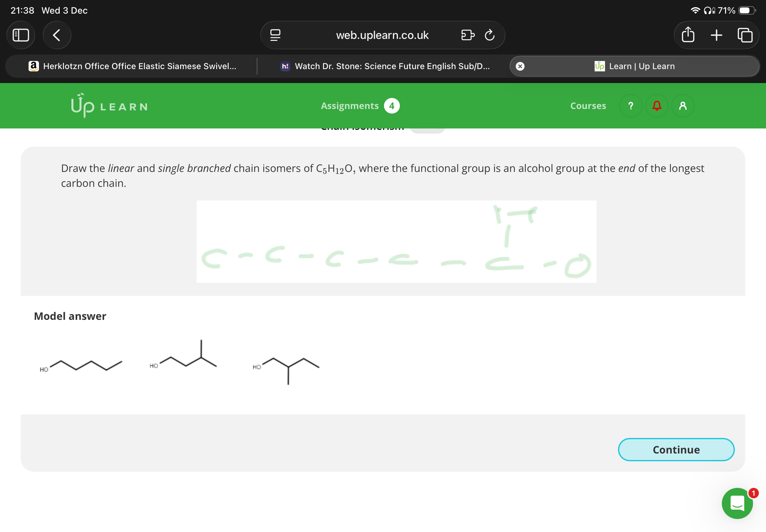Viewport: 766px width, 532px height.
Task: Open the support chat bubble
Action: (737, 503)
